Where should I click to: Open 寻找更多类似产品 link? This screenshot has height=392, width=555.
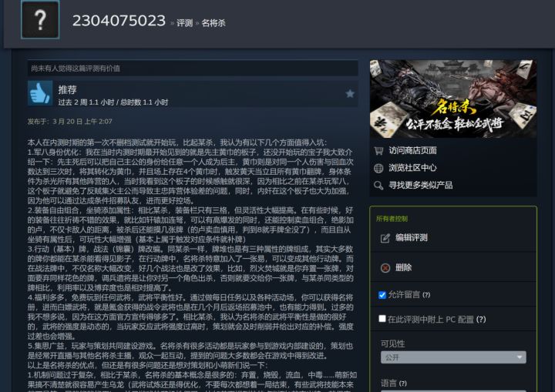421,185
